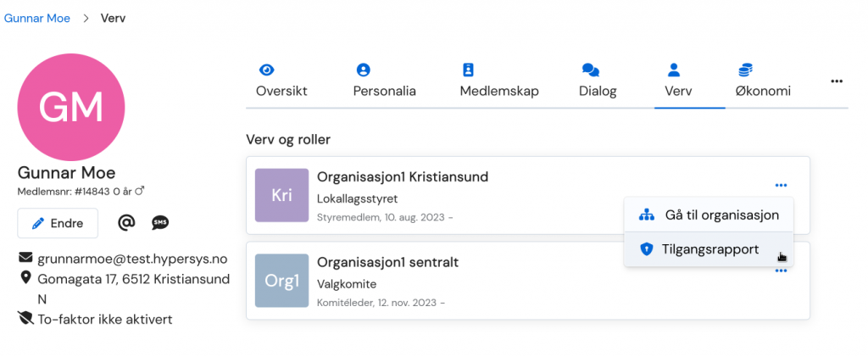Open Organisasjon1 Kristiansund three-dot menu
The image size is (868, 357).
click(781, 186)
